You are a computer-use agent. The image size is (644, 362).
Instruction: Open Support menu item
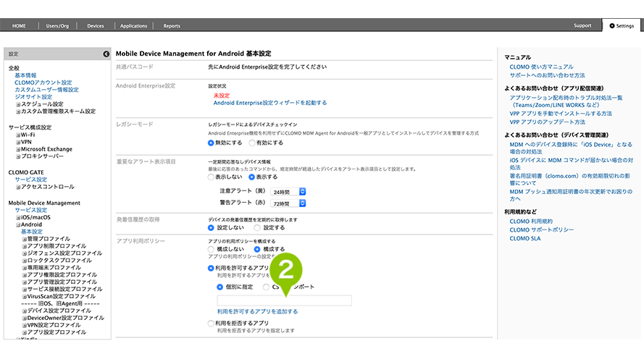pyautogui.click(x=582, y=25)
